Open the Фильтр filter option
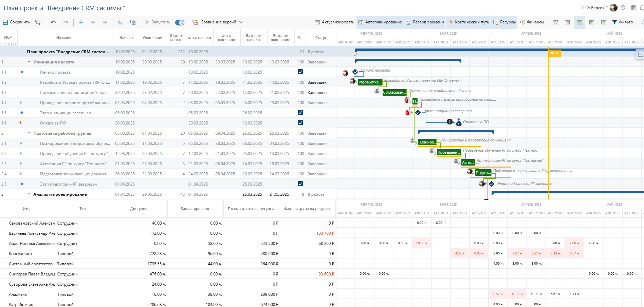644x307 pixels. coord(623,22)
